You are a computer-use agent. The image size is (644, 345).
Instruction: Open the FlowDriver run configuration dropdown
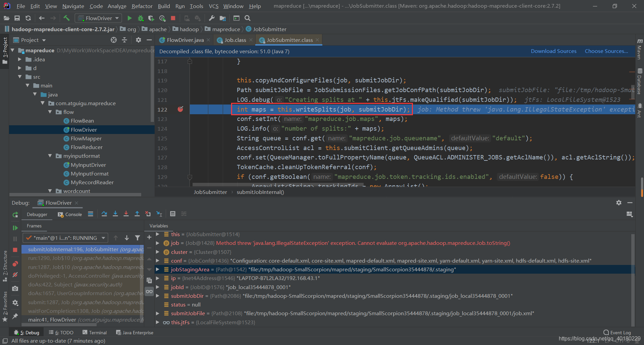click(x=98, y=18)
